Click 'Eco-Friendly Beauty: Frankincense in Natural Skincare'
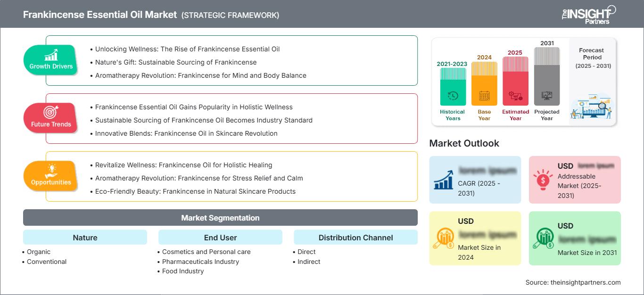This screenshot has width=644, height=295. click(195, 191)
